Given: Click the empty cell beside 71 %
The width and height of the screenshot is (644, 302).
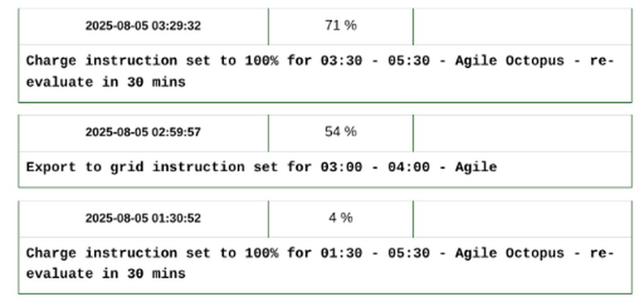Looking at the screenshot, I should tap(522, 26).
